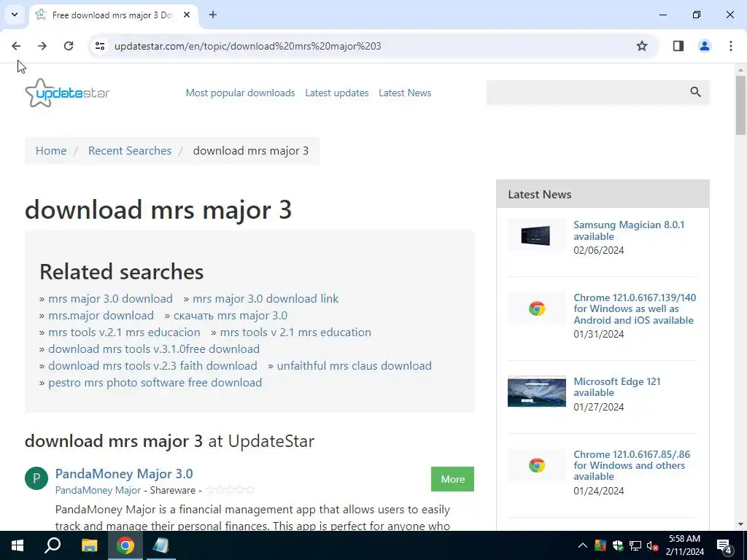Open 'mrs.major download' related search
This screenshot has width=747, height=560.
[101, 315]
